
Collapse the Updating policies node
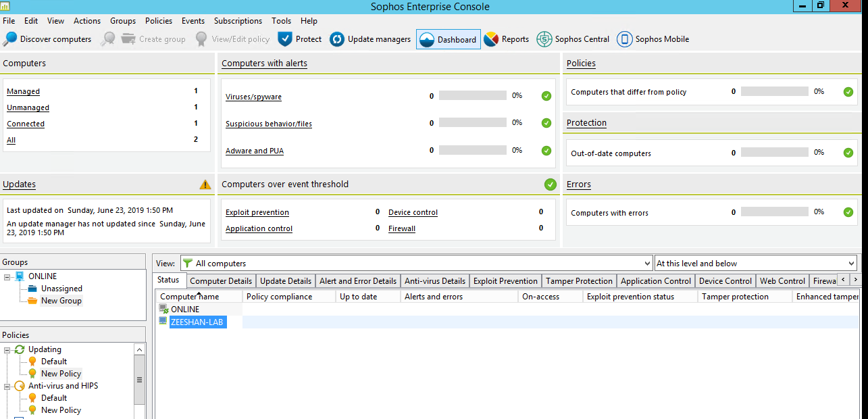coord(7,349)
